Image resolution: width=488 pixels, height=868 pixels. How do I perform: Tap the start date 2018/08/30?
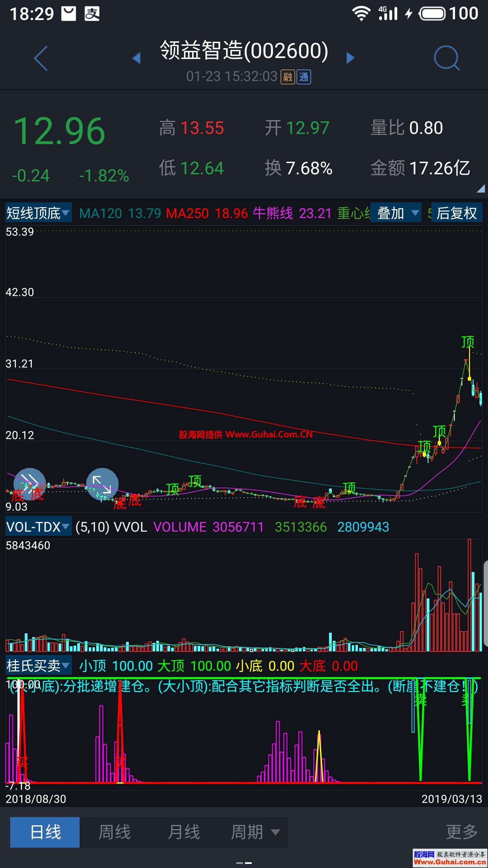(36, 799)
